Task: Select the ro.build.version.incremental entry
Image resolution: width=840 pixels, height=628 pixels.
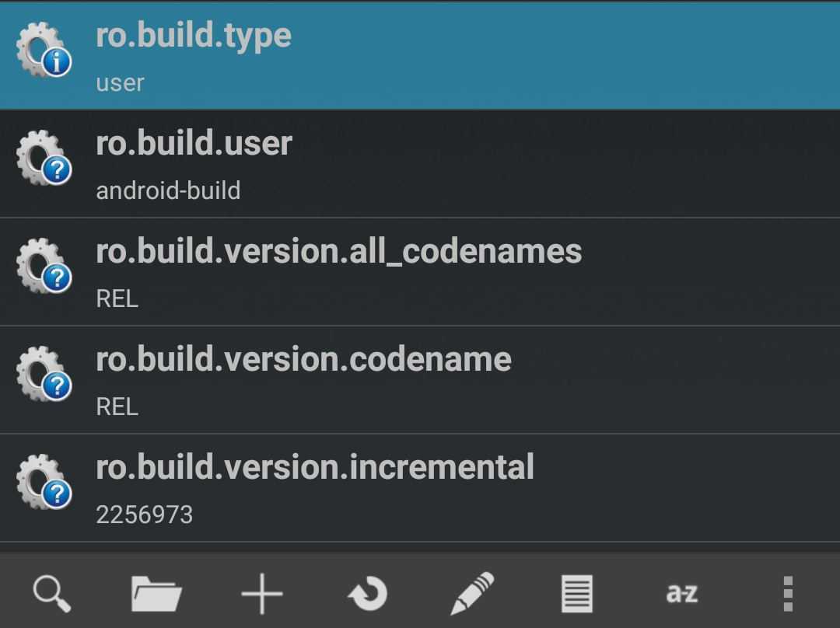Action: [x=315, y=468]
